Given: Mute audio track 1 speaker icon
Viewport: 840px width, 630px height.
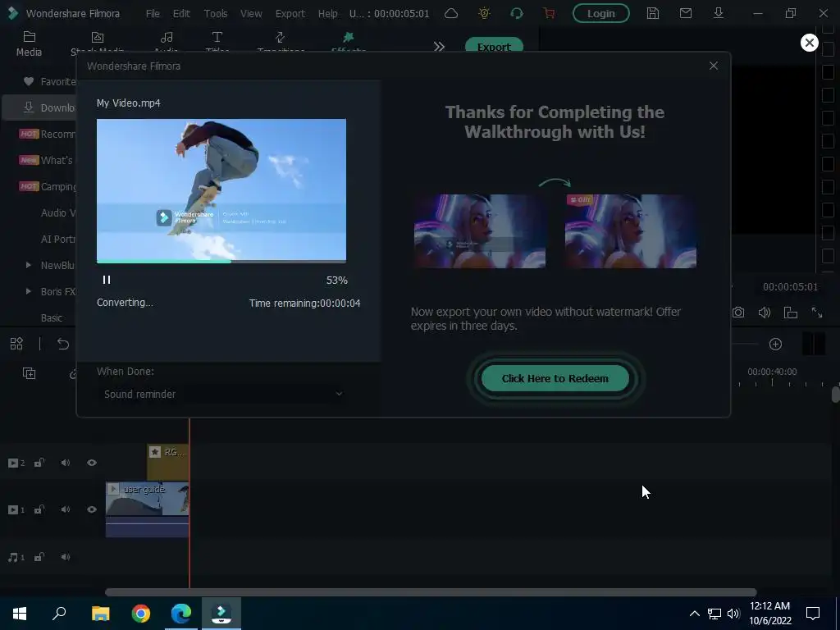Looking at the screenshot, I should [x=66, y=557].
